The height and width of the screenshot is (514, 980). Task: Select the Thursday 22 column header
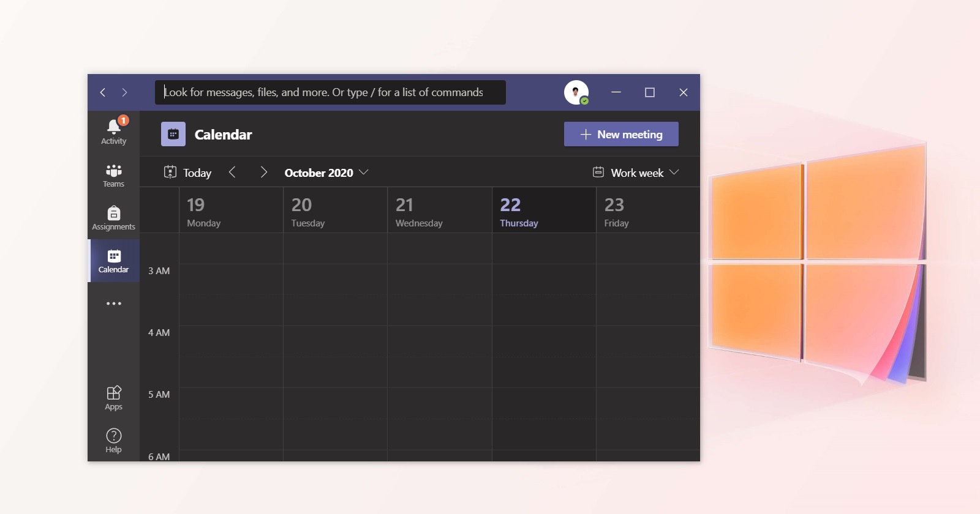point(544,210)
